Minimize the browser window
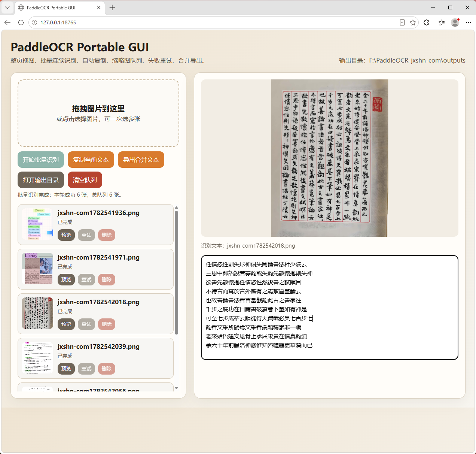 coord(433,7)
